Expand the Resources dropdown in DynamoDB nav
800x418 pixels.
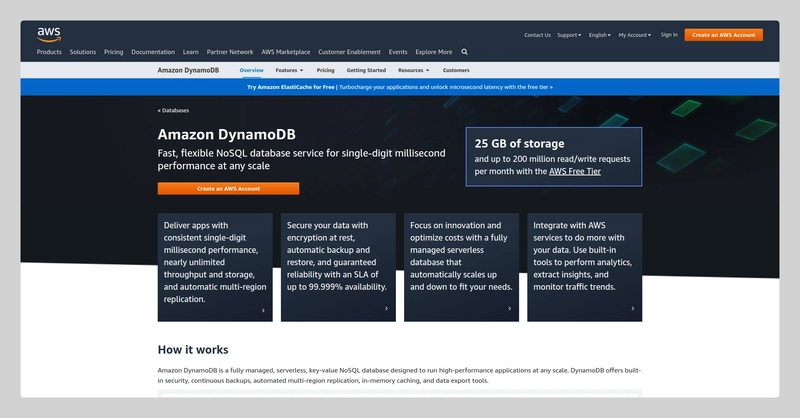pos(414,70)
